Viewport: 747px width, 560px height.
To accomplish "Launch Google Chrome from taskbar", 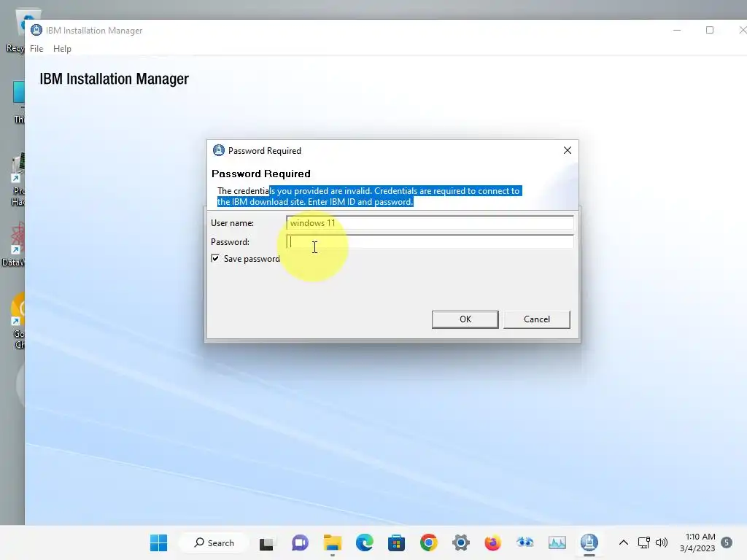I will (429, 542).
